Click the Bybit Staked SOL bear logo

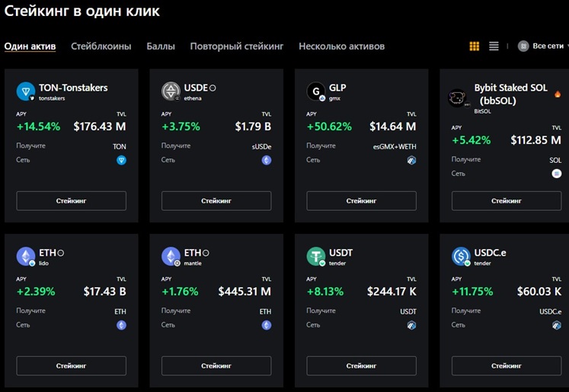(457, 98)
